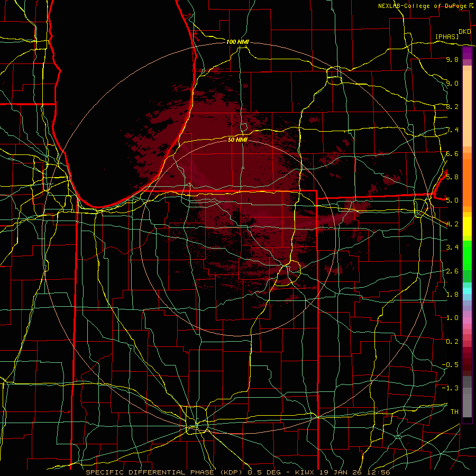This screenshot has width=476, height=476.
Task: Click the -0.5 scale value
Action: point(450,364)
